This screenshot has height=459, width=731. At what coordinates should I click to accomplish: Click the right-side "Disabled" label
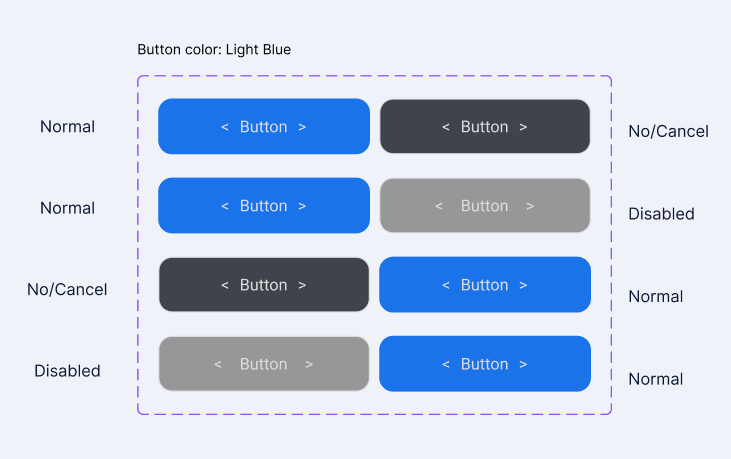[661, 214]
